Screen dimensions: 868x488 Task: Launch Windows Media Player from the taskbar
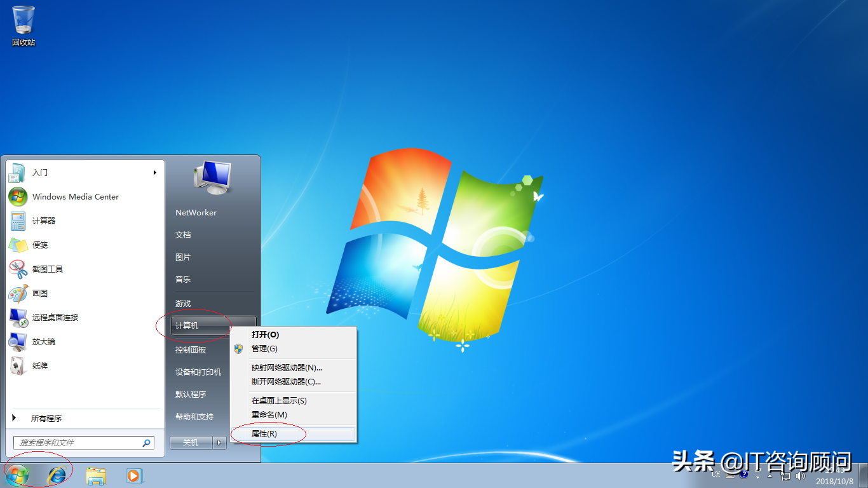point(134,475)
